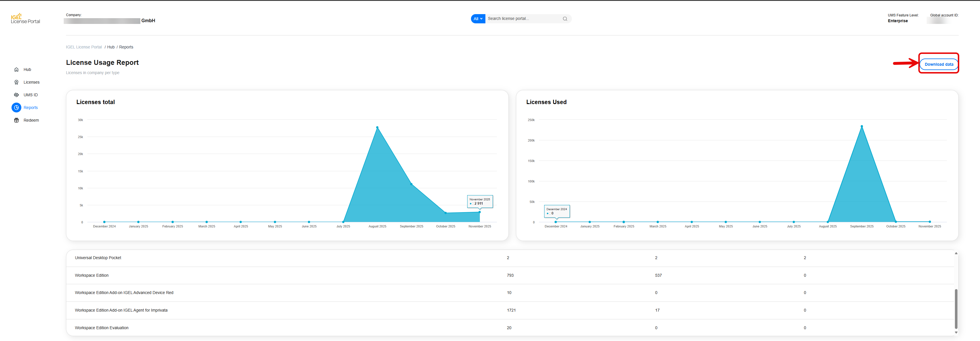Click the Redeem gift icon

tap(16, 120)
